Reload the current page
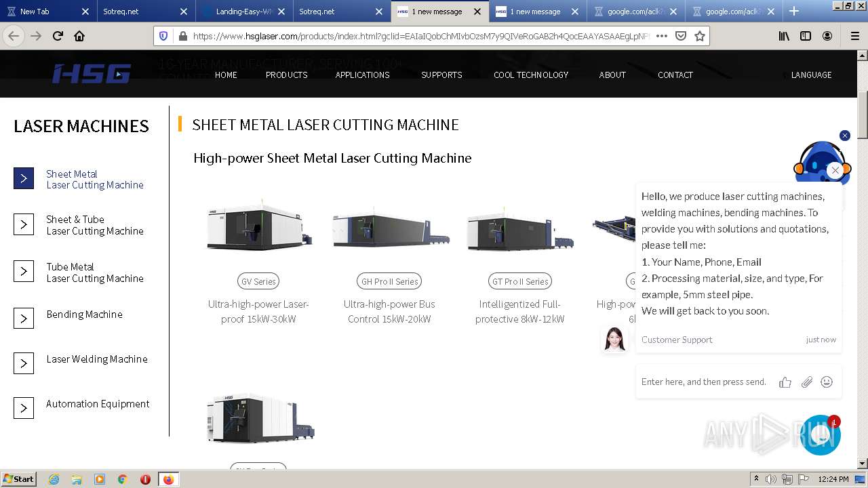The width and height of the screenshot is (868, 488). [58, 36]
